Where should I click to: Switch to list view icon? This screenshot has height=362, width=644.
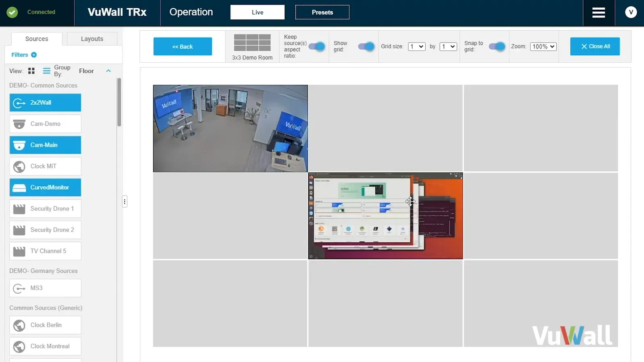46,71
